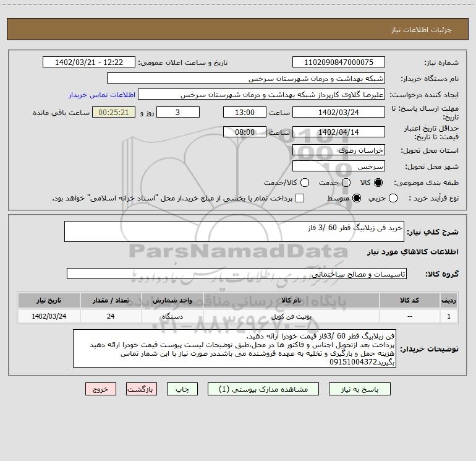Click the response deadline date 1402/03/24 field

pos(339,112)
